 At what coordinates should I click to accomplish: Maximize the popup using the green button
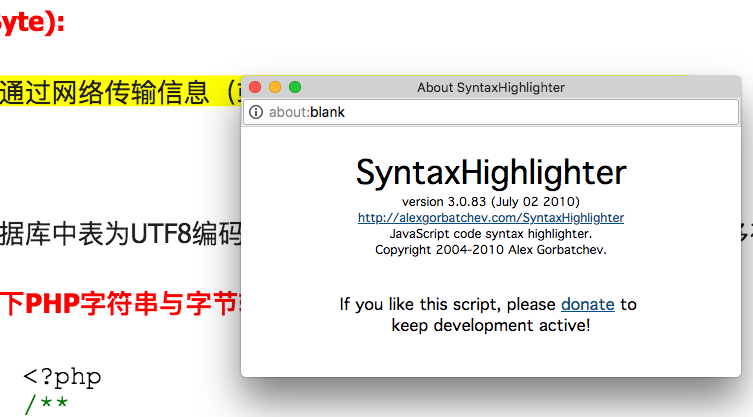coord(295,87)
